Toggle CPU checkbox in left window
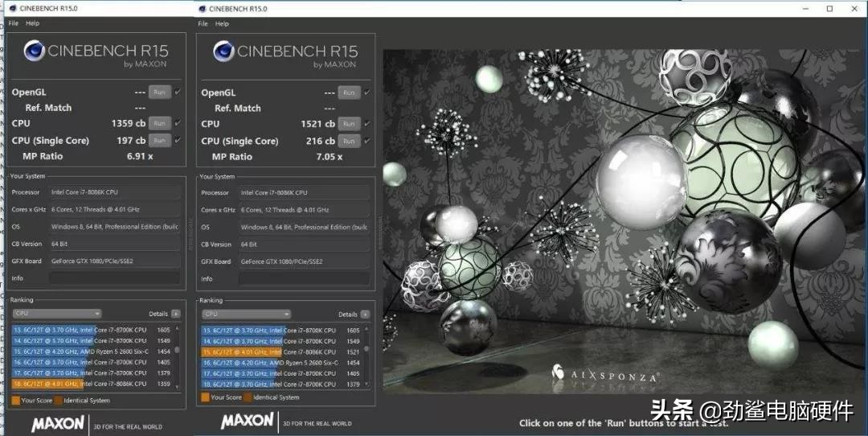868x436 pixels. point(178,124)
